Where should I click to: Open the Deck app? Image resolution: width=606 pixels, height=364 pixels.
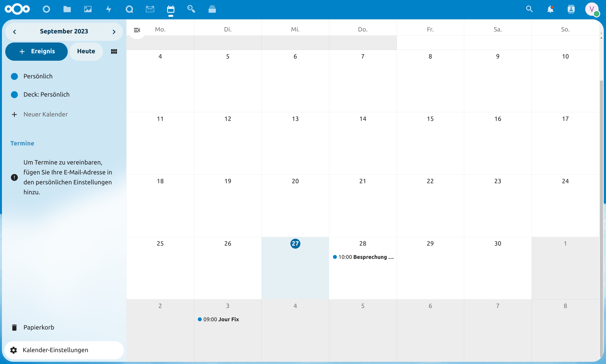pyautogui.click(x=212, y=9)
